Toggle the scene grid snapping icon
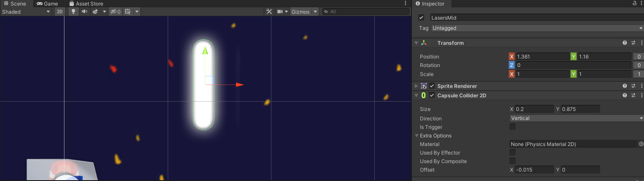Viewport: 644px width, 181px height. pos(128,12)
